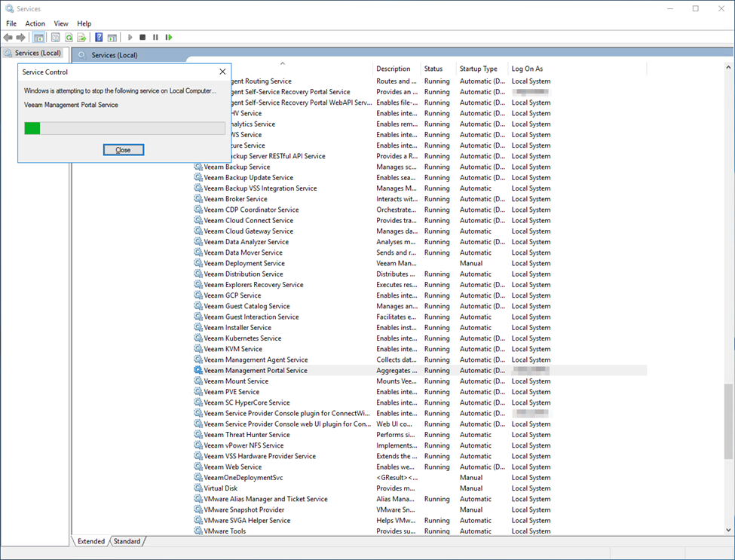Click Close button in Service Control dialog

[123, 150]
